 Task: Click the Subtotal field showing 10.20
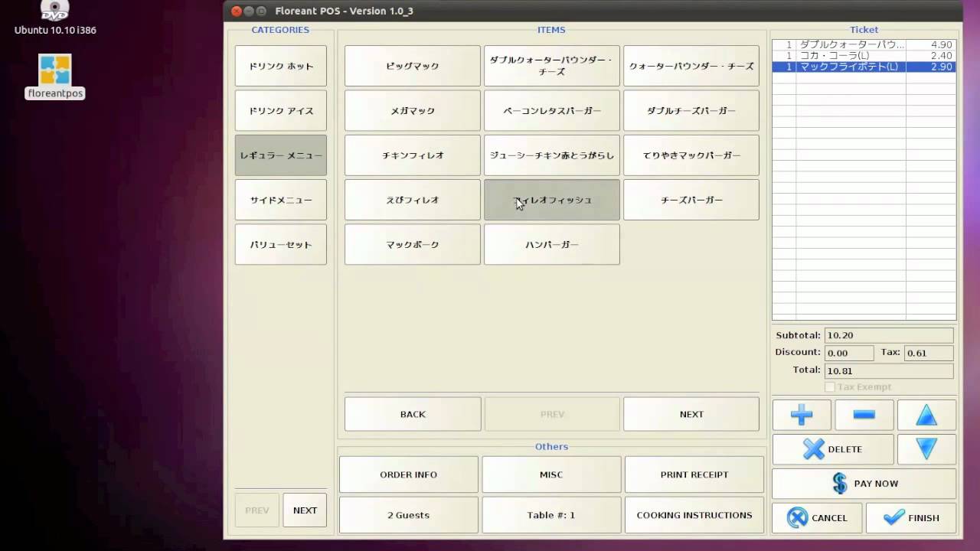pyautogui.click(x=889, y=335)
